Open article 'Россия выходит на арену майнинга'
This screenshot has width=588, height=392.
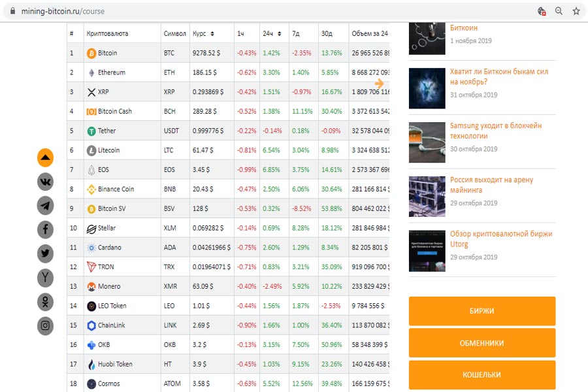click(491, 184)
